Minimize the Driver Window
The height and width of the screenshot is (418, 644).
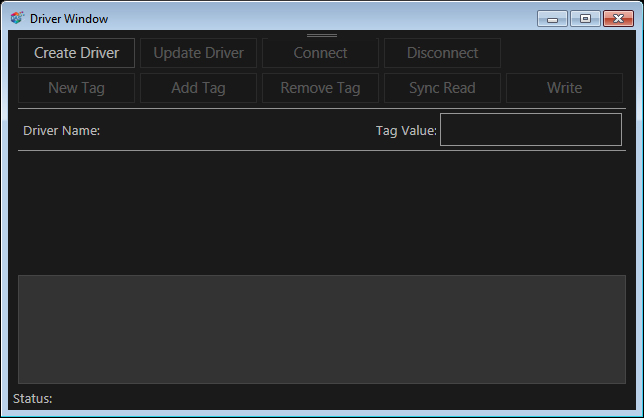coord(552,18)
